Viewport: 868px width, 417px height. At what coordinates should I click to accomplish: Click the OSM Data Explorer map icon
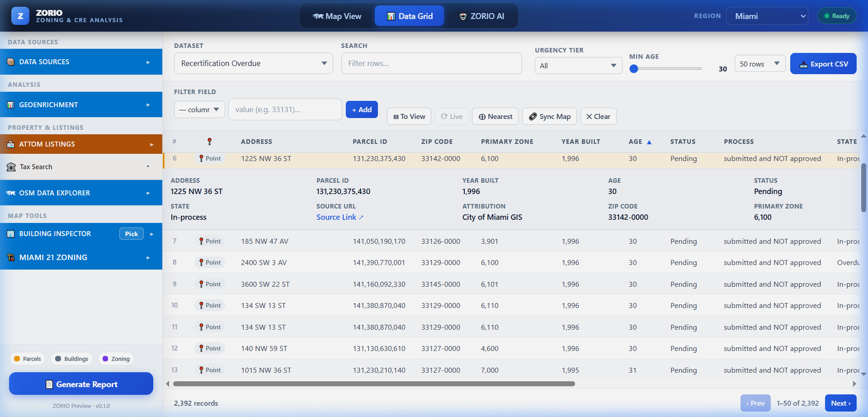pyautogui.click(x=11, y=193)
